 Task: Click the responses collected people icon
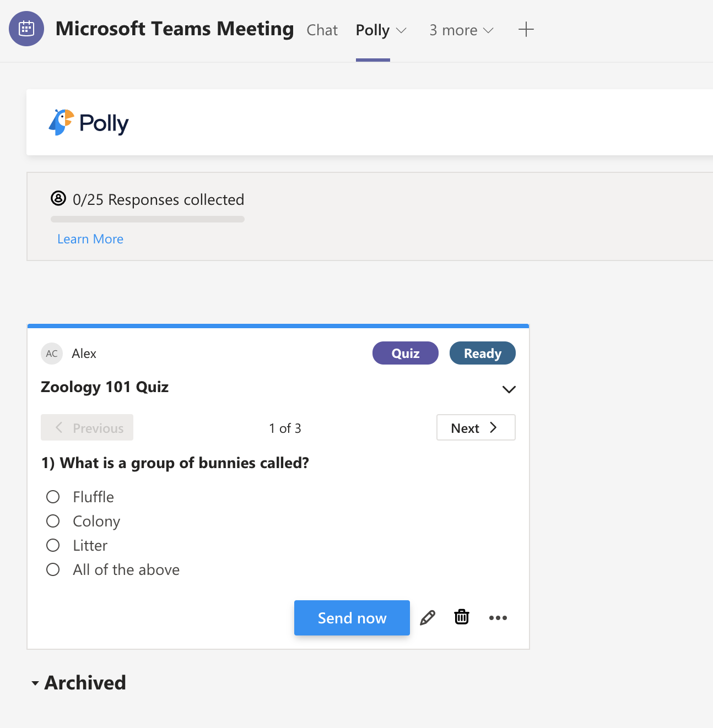59,199
